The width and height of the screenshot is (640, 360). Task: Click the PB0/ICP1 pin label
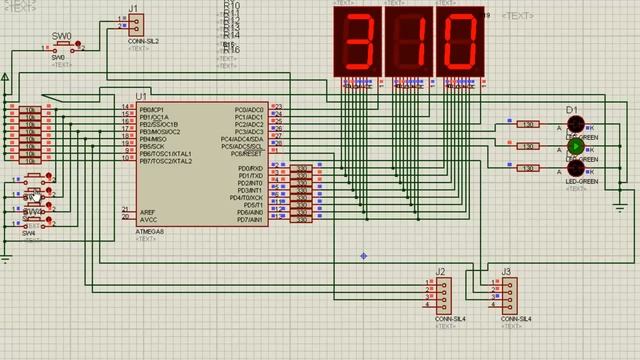151,110
